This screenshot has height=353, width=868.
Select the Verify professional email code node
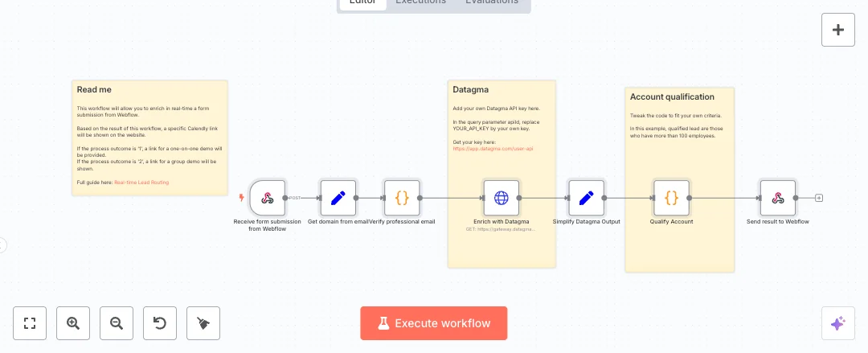click(402, 198)
